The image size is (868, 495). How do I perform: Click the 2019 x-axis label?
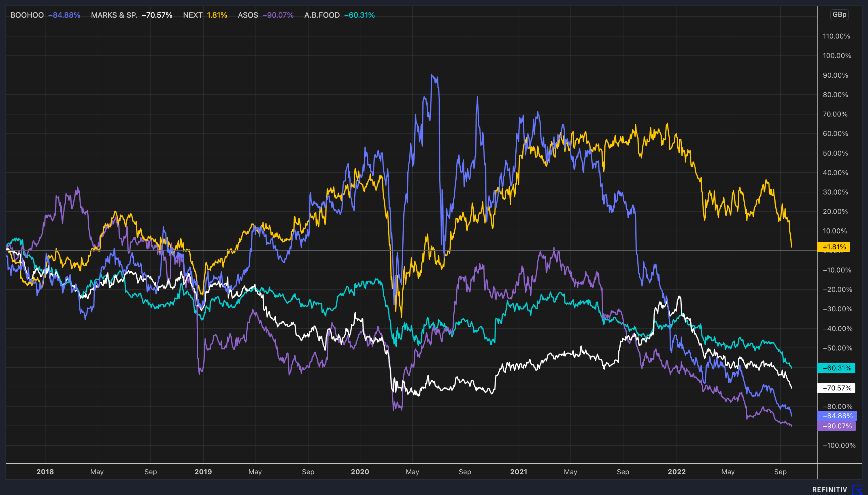tap(203, 472)
